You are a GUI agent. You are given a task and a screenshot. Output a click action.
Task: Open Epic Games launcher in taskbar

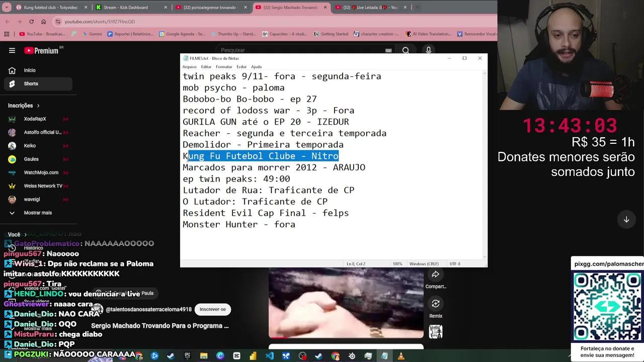pyautogui.click(x=187, y=356)
